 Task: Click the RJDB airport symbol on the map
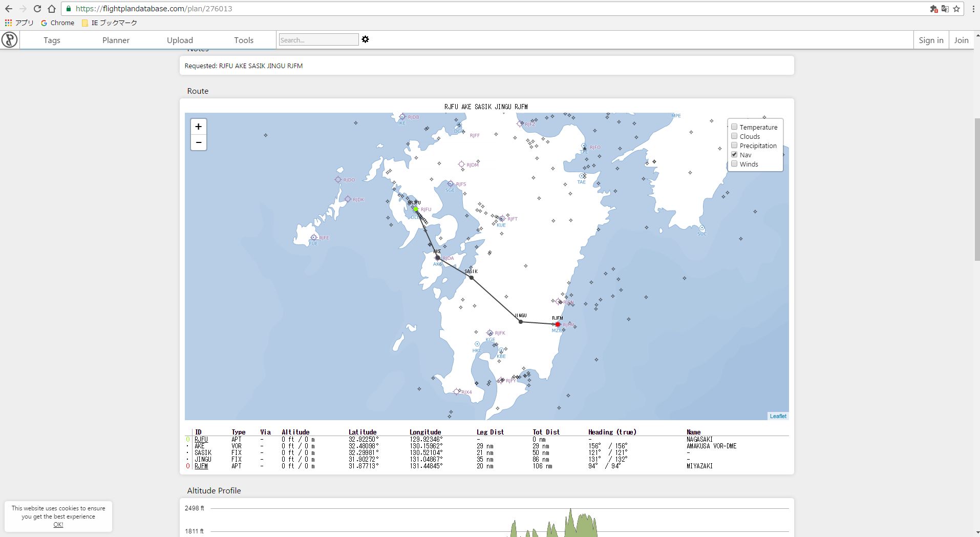click(x=402, y=117)
